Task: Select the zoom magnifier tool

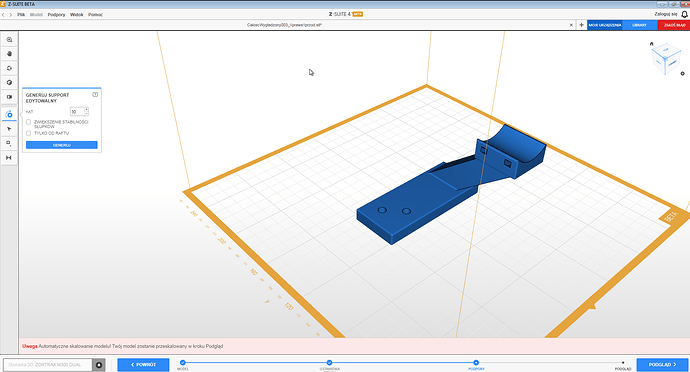Action: (9, 40)
